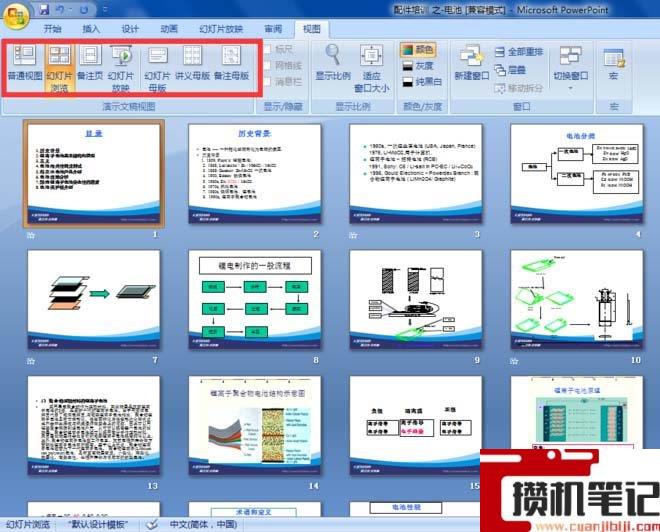
Task: Open the 动画 Animations tab
Action: [169, 29]
